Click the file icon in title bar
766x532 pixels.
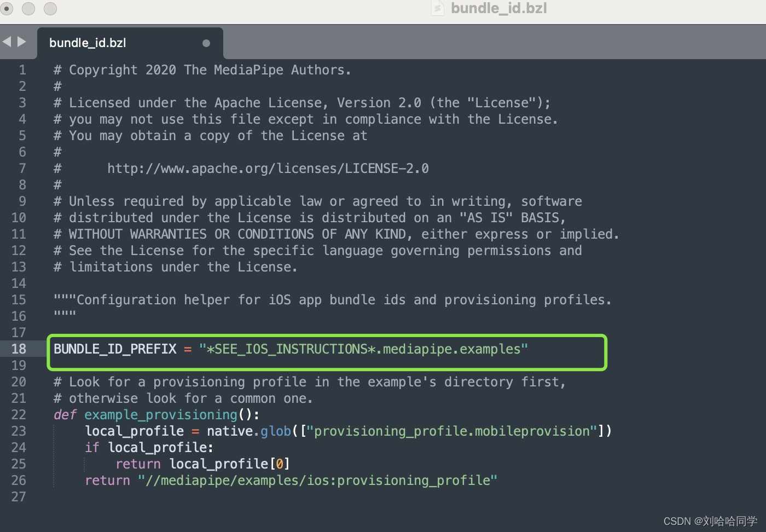pyautogui.click(x=438, y=8)
